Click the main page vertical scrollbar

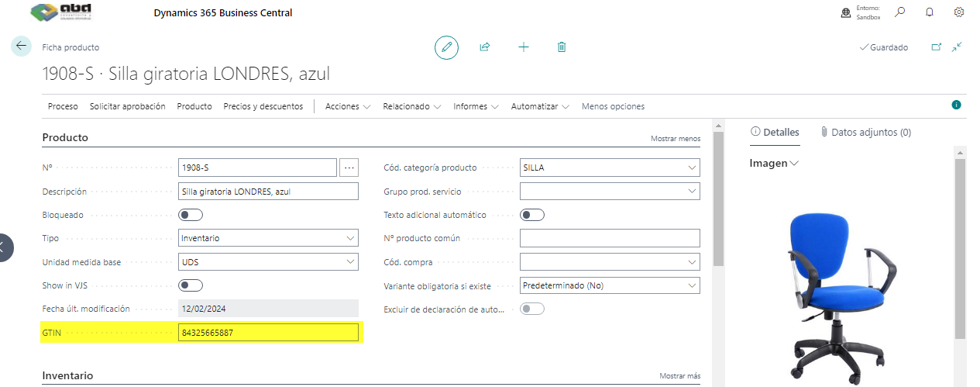[x=718, y=199]
